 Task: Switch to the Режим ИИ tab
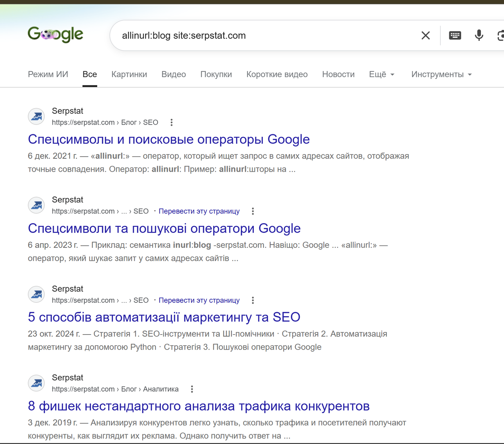coord(48,74)
